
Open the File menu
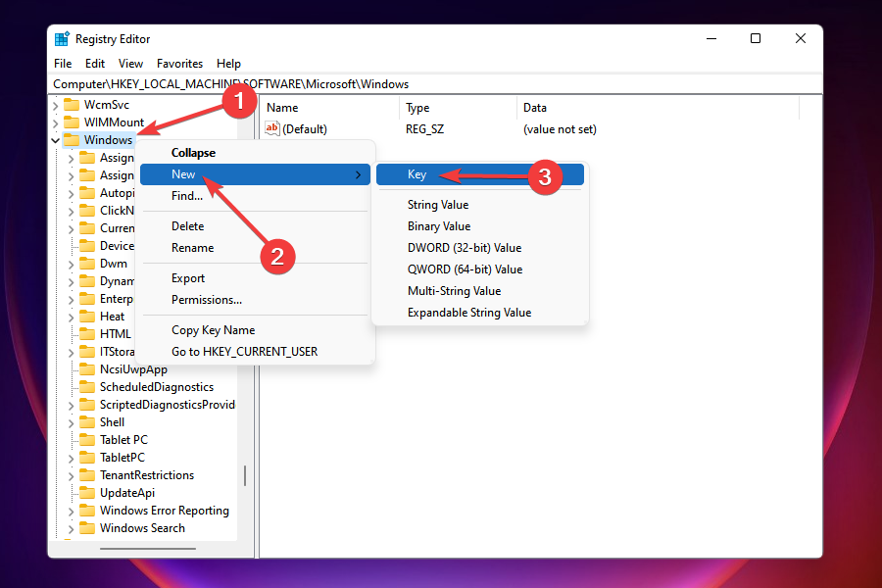(63, 64)
